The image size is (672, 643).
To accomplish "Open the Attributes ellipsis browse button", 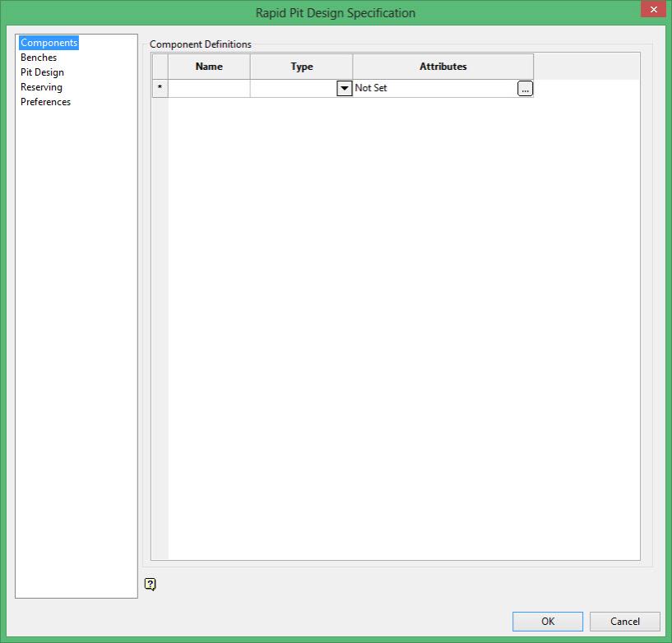I will tap(525, 88).
